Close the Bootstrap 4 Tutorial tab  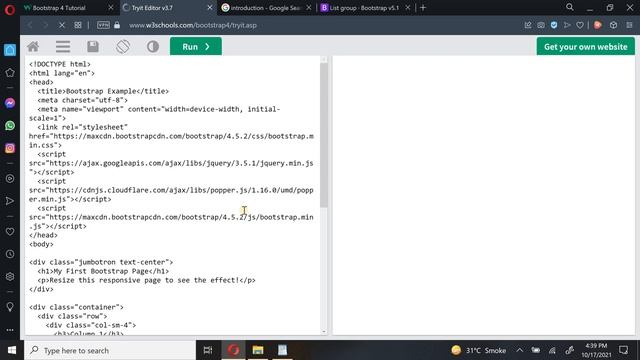coord(111,8)
